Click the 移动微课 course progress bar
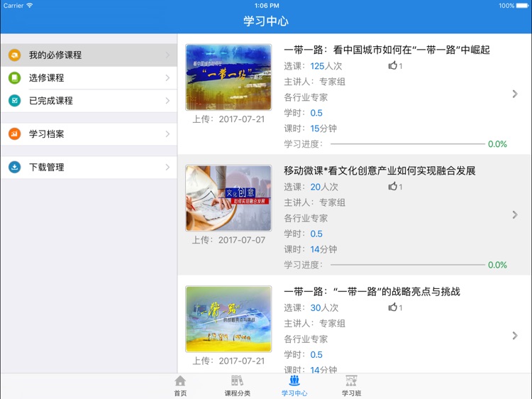 pos(407,265)
